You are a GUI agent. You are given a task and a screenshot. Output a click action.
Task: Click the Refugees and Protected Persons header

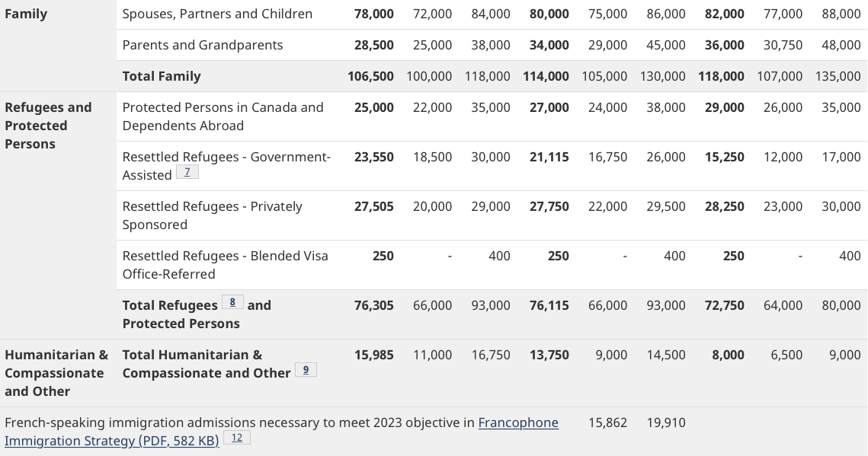point(48,126)
